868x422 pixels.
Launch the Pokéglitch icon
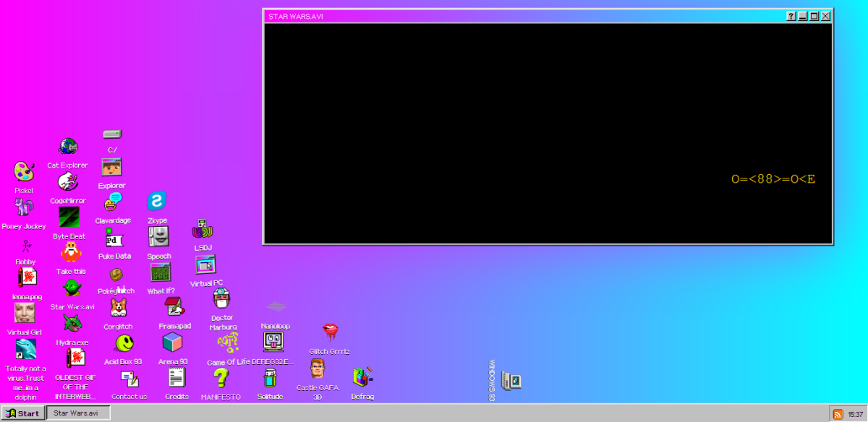tap(116, 275)
